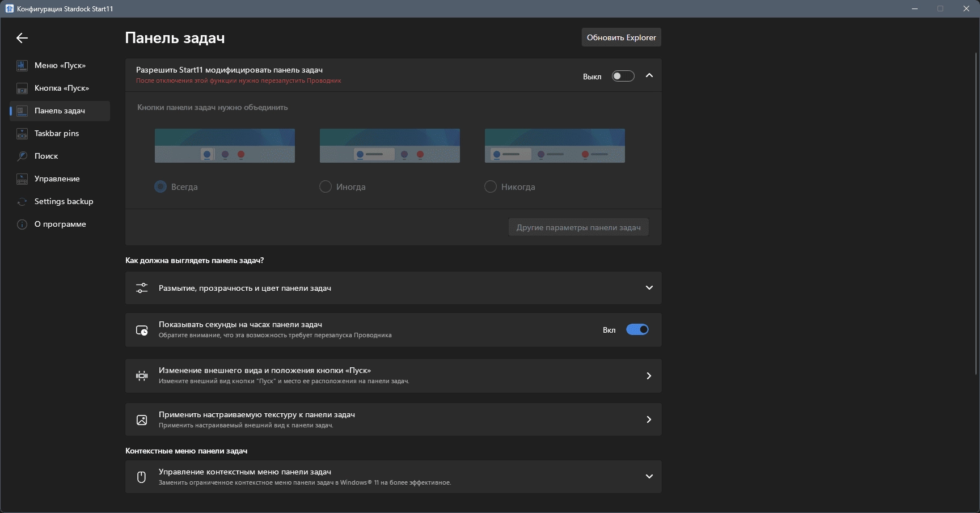Open the Меню «Пуск» section
Image resolution: width=980 pixels, height=513 pixels.
pyautogui.click(x=60, y=66)
